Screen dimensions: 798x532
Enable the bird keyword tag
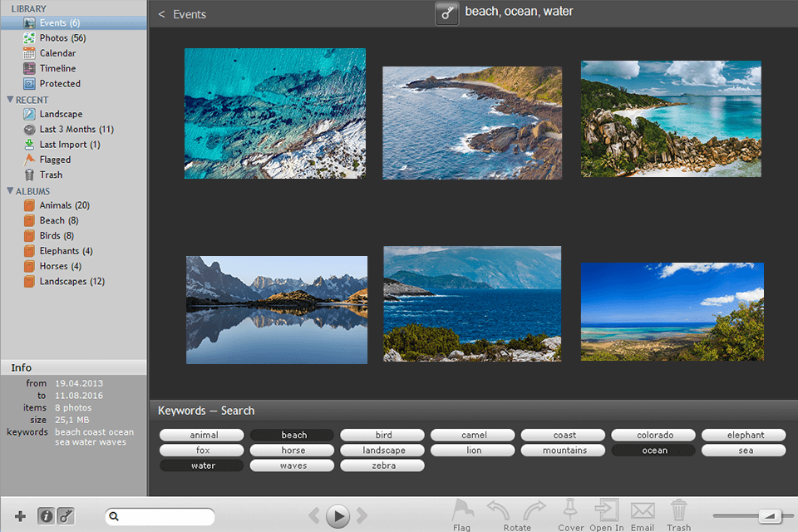pyautogui.click(x=382, y=435)
